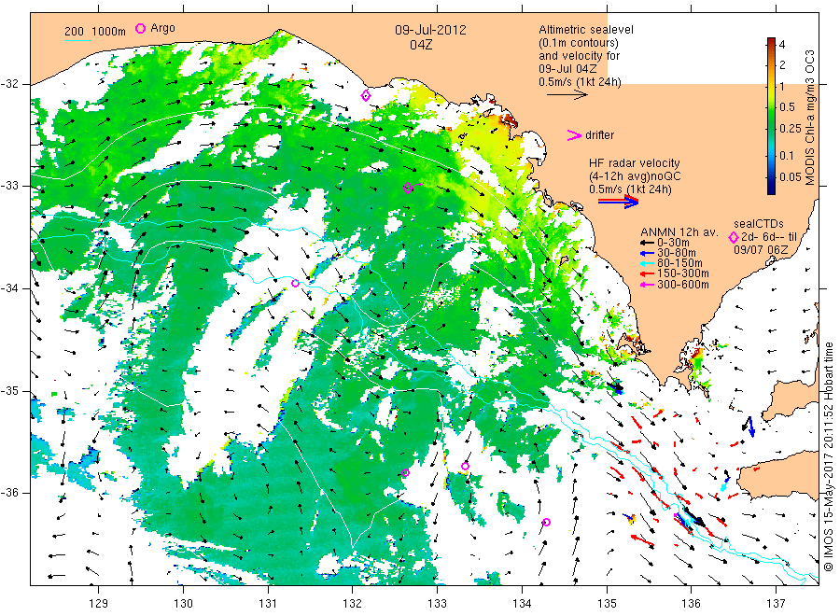Viewport: 840px width, 616px height.
Task: Click the seal CTD diamond near 32°S 132°E
Action: click(x=366, y=96)
